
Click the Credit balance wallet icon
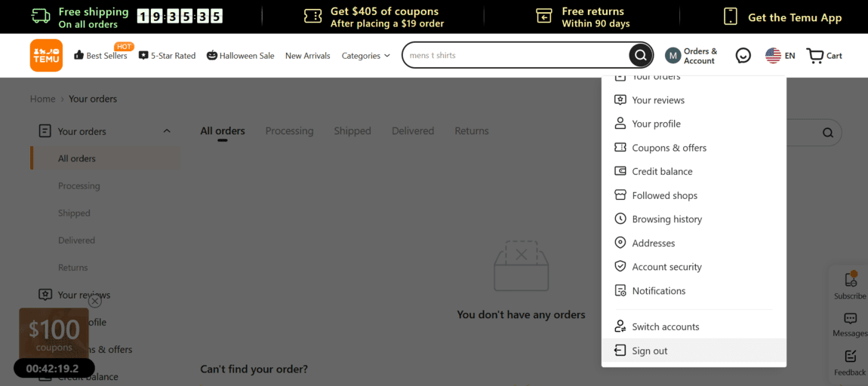(620, 171)
